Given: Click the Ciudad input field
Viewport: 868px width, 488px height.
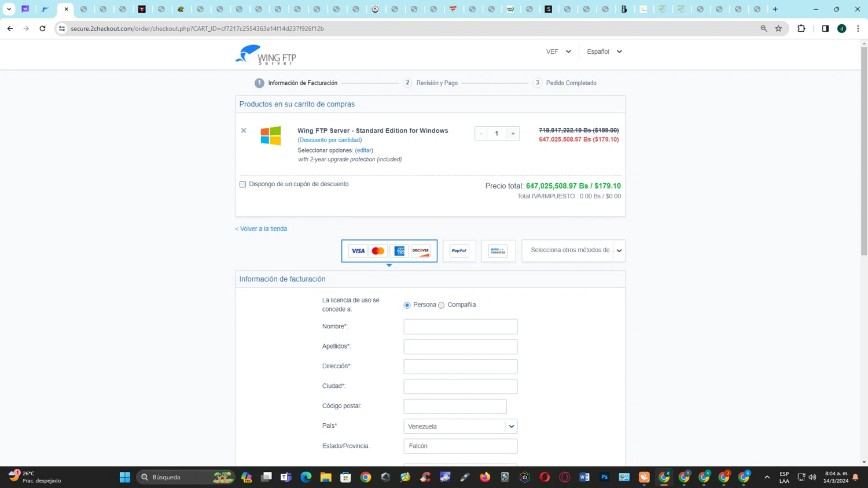Looking at the screenshot, I should click(461, 386).
